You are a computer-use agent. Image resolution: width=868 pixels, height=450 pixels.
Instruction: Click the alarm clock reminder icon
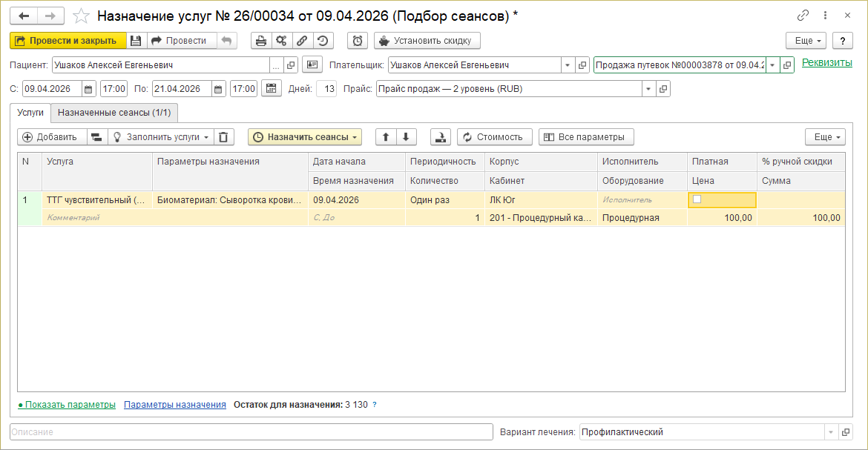tap(358, 41)
